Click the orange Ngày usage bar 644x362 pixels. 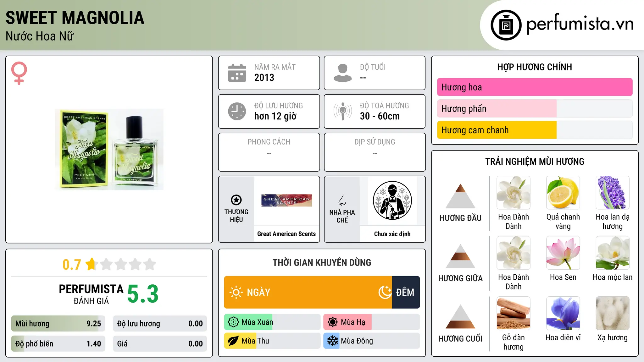point(308,292)
